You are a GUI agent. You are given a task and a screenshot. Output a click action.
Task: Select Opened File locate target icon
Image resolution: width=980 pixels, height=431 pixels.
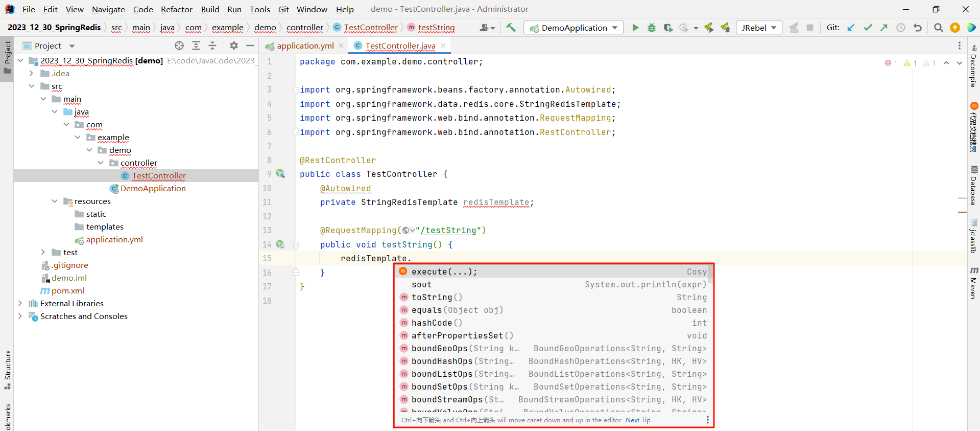179,46
